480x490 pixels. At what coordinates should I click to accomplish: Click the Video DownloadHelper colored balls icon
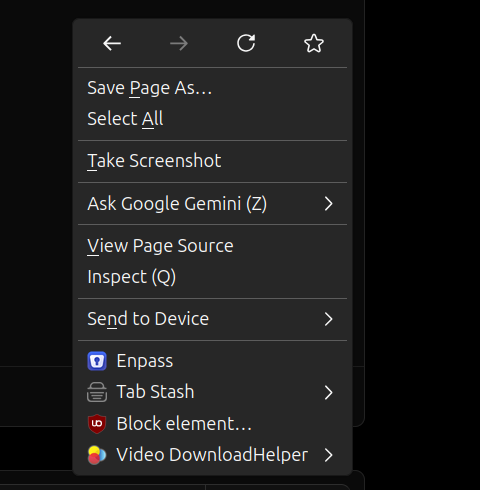[97, 455]
